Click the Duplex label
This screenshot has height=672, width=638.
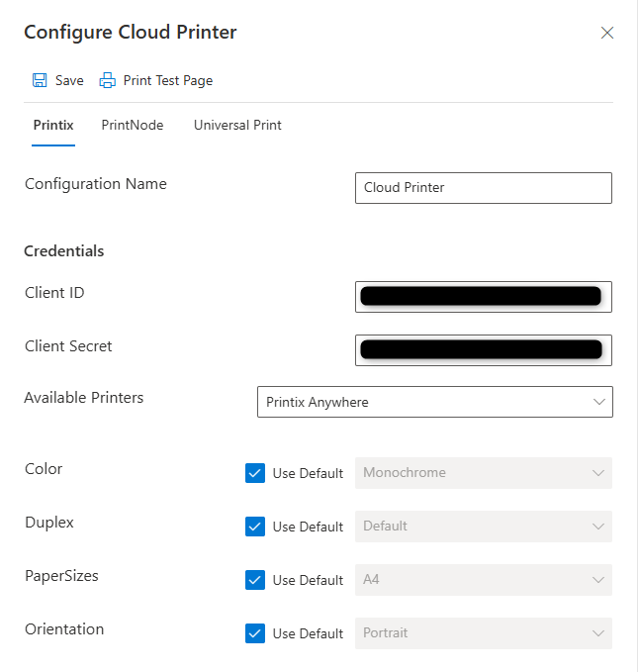[x=49, y=523]
